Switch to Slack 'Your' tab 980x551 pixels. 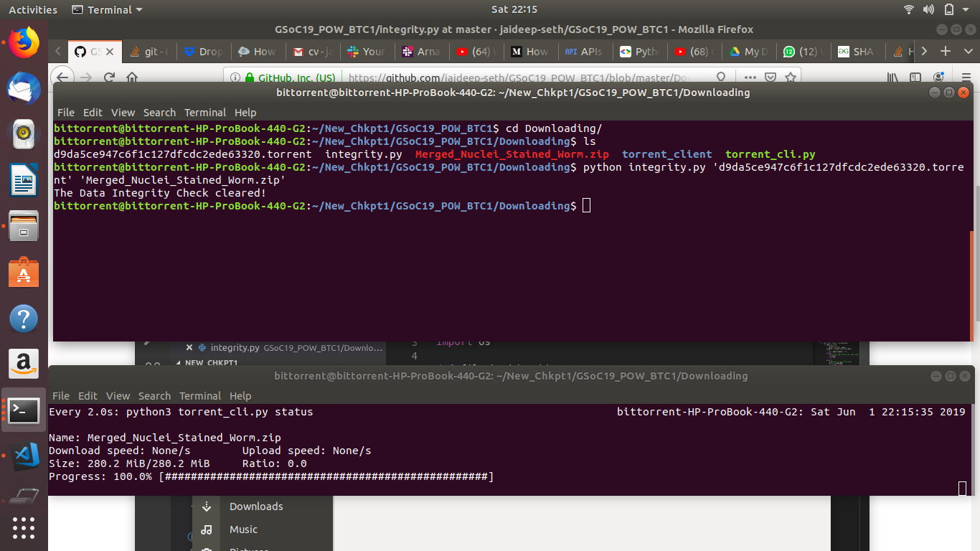pyautogui.click(x=366, y=52)
